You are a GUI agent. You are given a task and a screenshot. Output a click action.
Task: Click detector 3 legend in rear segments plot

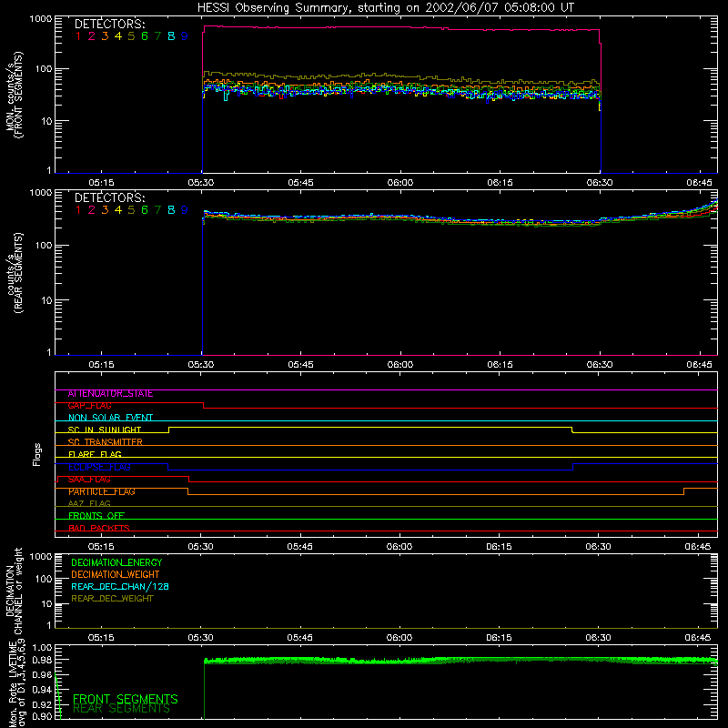point(105,210)
